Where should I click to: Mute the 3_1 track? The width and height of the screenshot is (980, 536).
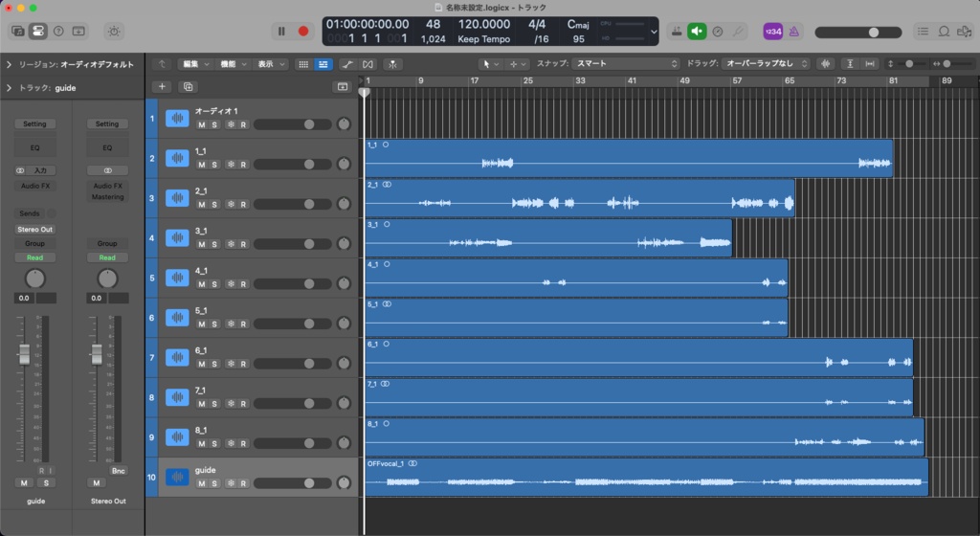point(201,244)
